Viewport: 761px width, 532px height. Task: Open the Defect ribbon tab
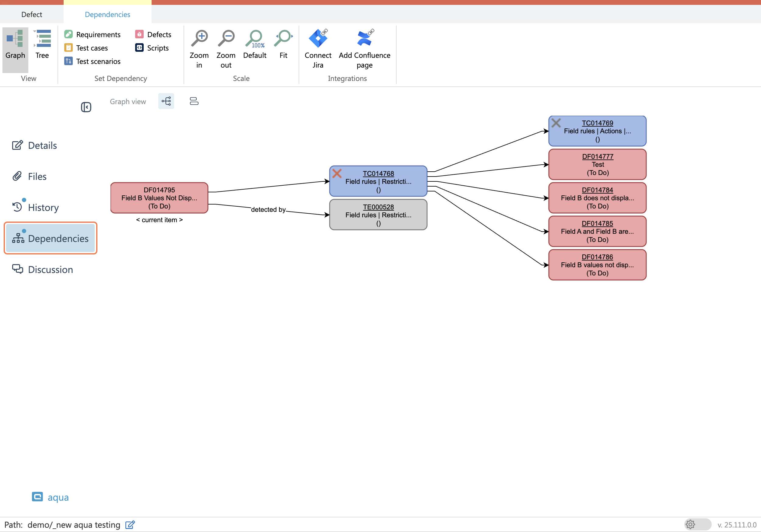(x=31, y=14)
